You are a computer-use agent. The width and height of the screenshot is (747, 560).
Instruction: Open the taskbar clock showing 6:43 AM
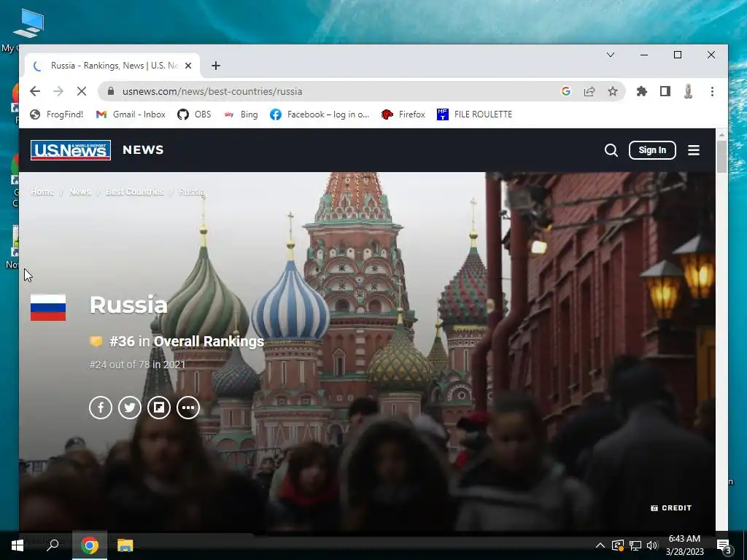tap(684, 545)
